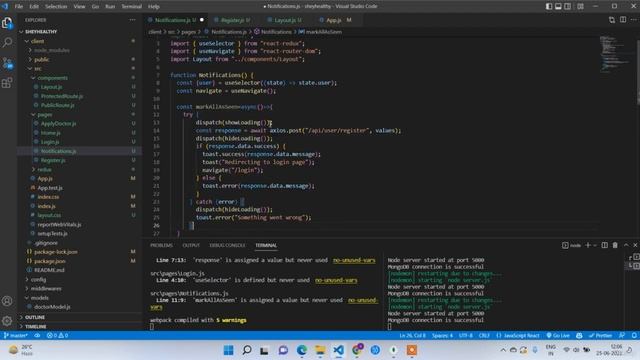The width and height of the screenshot is (640, 360).
Task: Open the Terminal menu
Action: 131,7
